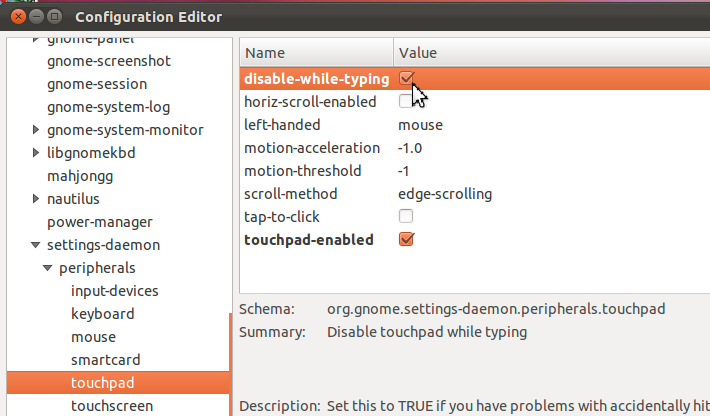Click the motion-threshold value cell
Viewport: 710px width, 416px height.
pyautogui.click(x=404, y=171)
